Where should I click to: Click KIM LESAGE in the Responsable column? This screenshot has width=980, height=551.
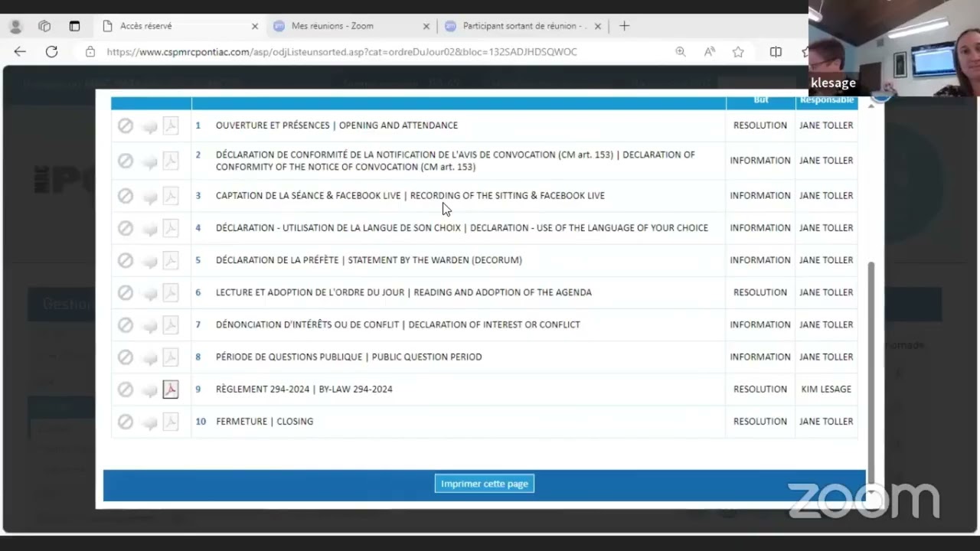click(826, 390)
